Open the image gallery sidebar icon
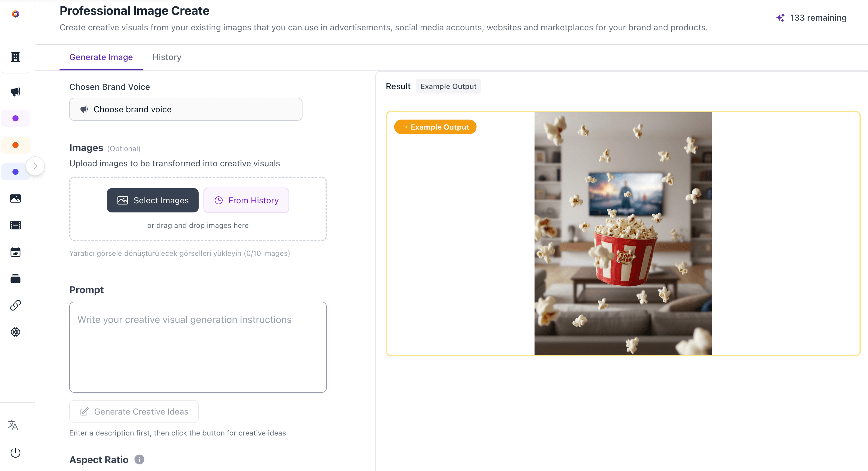 15,199
